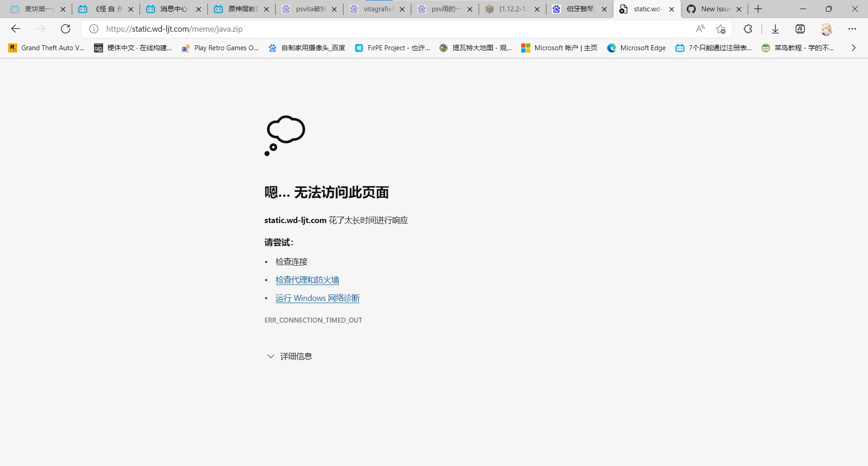This screenshot has height=466, width=868.
Task: Add this page to favorites
Action: click(x=721, y=29)
